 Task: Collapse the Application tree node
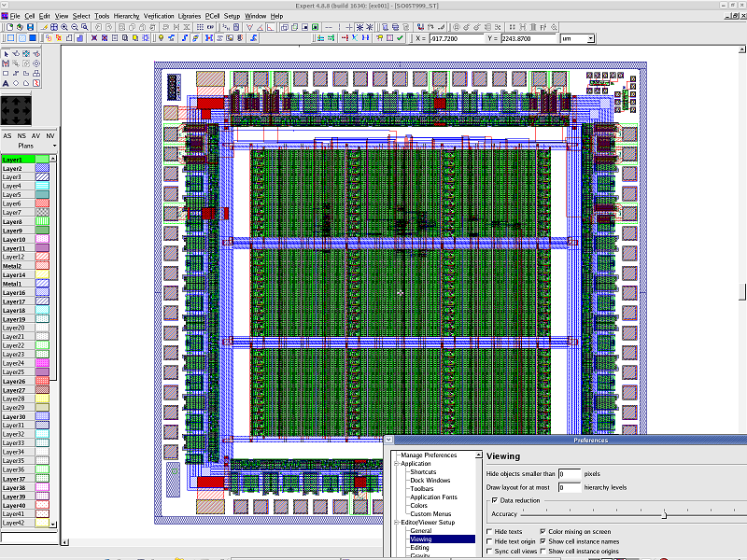[395, 463]
